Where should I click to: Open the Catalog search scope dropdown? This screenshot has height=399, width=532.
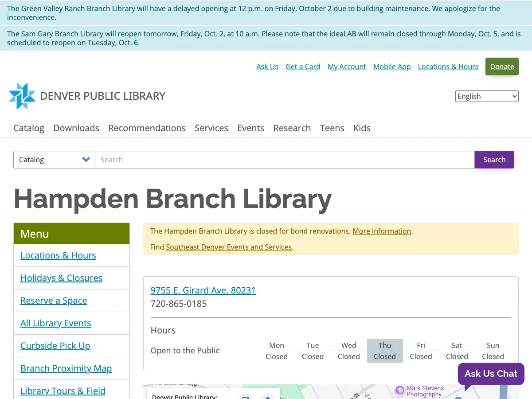54,160
